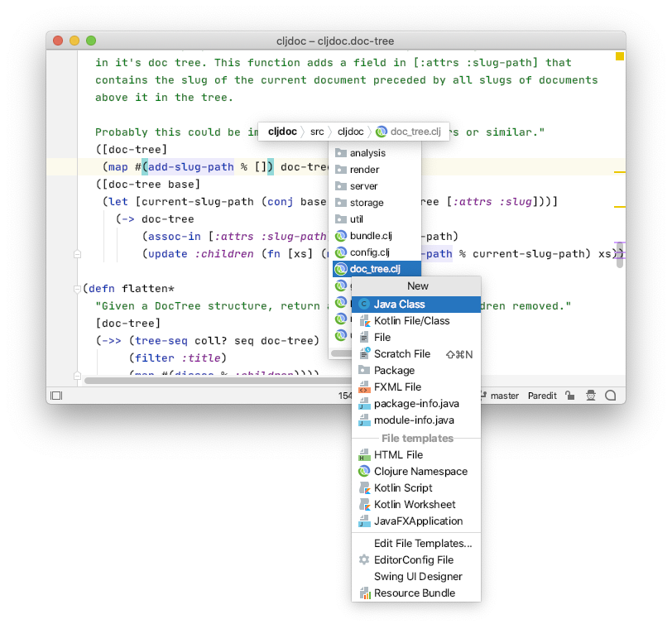
Task: Click the file popup's horizontal scrollbar
Action: pyautogui.click(x=342, y=353)
